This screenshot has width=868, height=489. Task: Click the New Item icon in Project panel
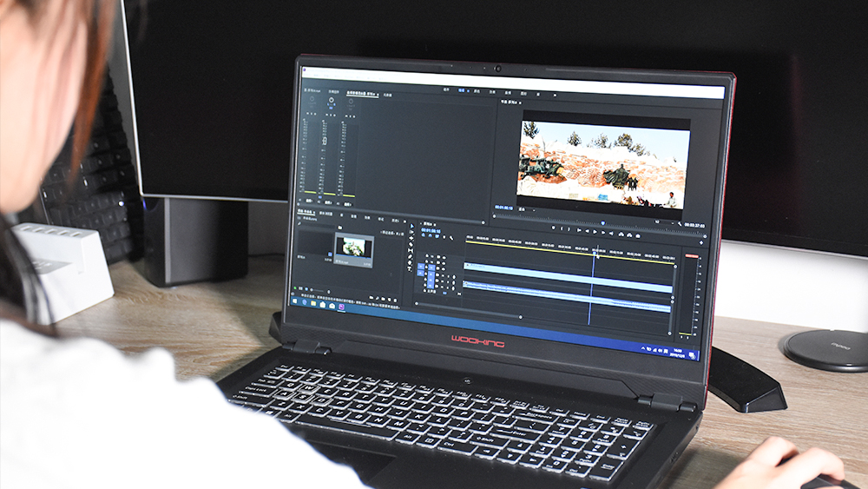[x=389, y=300]
